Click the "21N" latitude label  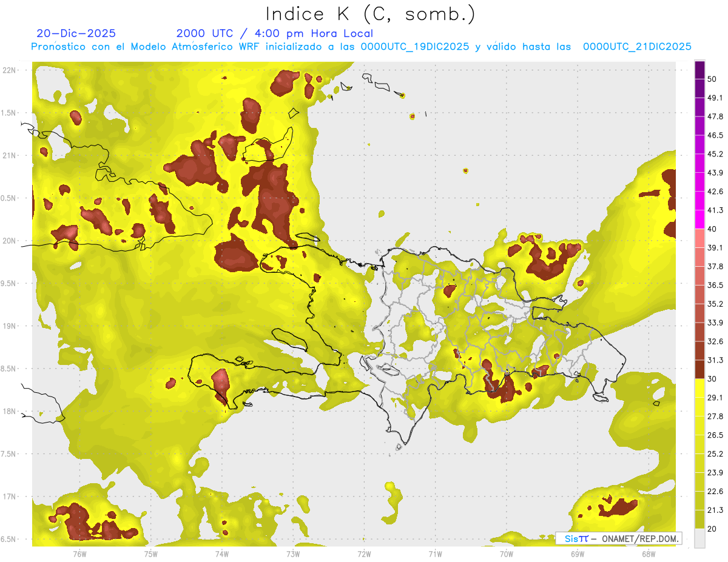coord(10,156)
